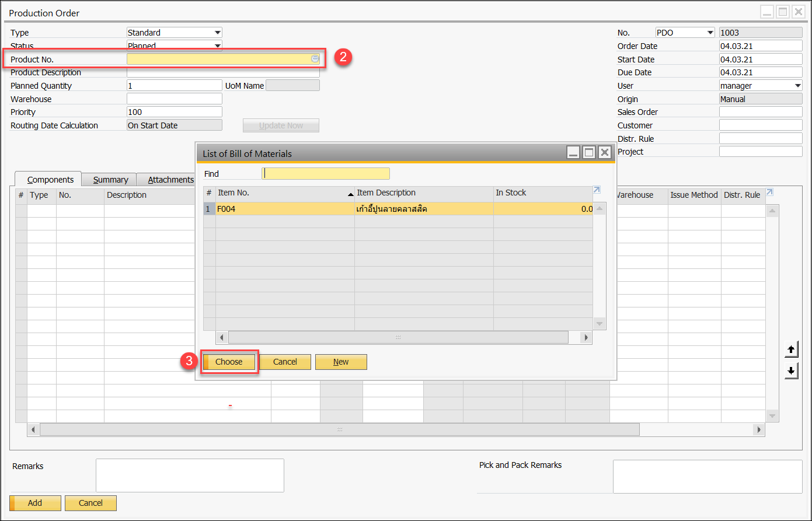
Task: Click the Update Now button
Action: (281, 125)
